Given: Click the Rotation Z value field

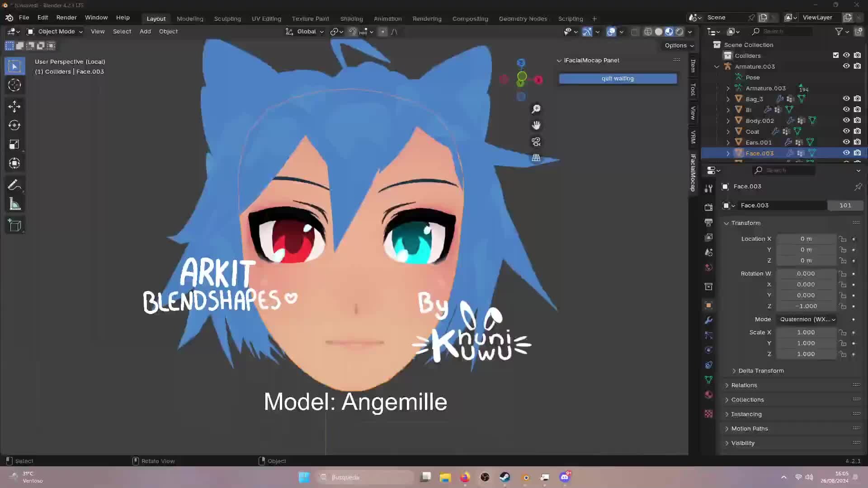Looking at the screenshot, I should [x=807, y=306].
